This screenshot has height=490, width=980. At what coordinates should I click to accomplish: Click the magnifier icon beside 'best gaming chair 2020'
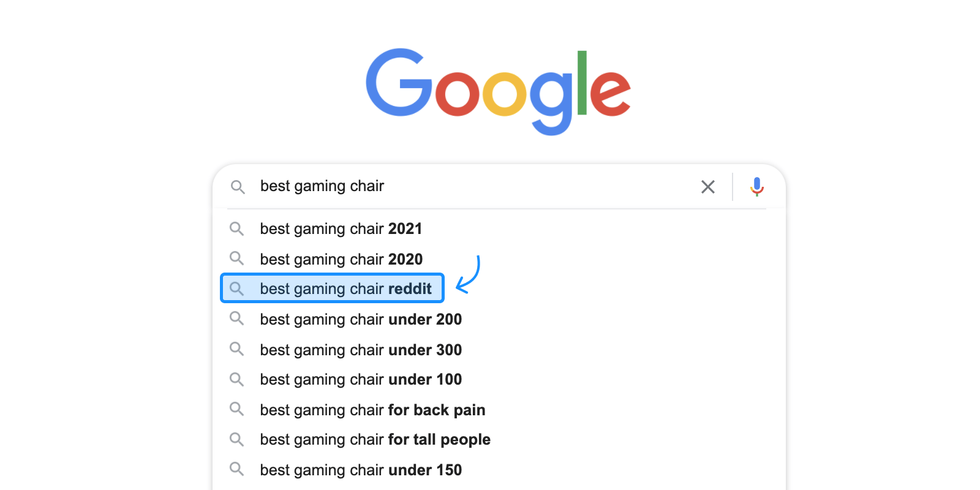236,258
